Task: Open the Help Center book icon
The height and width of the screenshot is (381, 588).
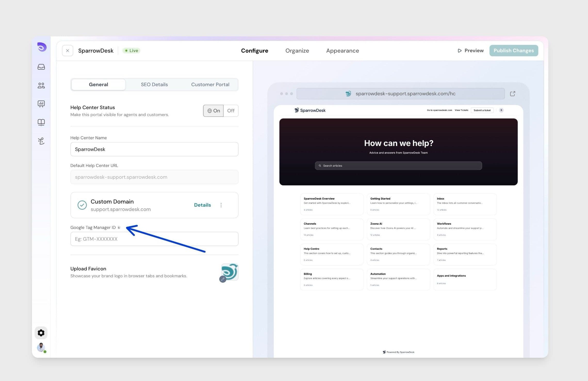Action: [x=41, y=122]
